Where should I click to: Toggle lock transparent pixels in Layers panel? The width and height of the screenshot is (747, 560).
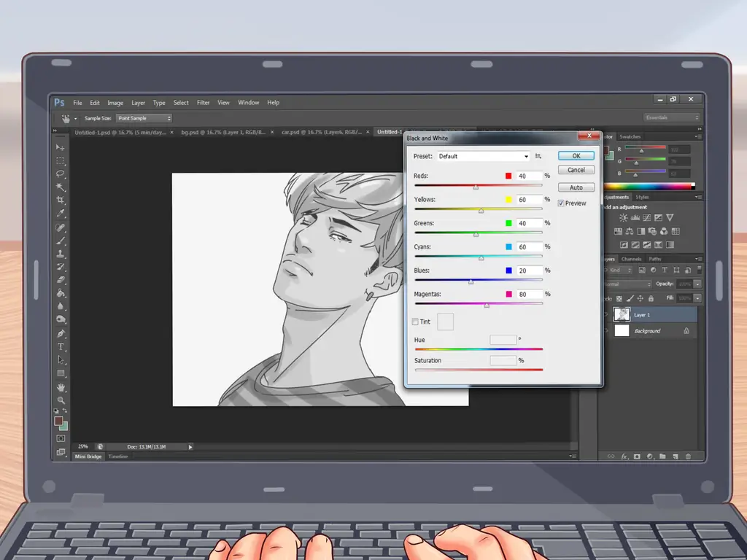[619, 298]
